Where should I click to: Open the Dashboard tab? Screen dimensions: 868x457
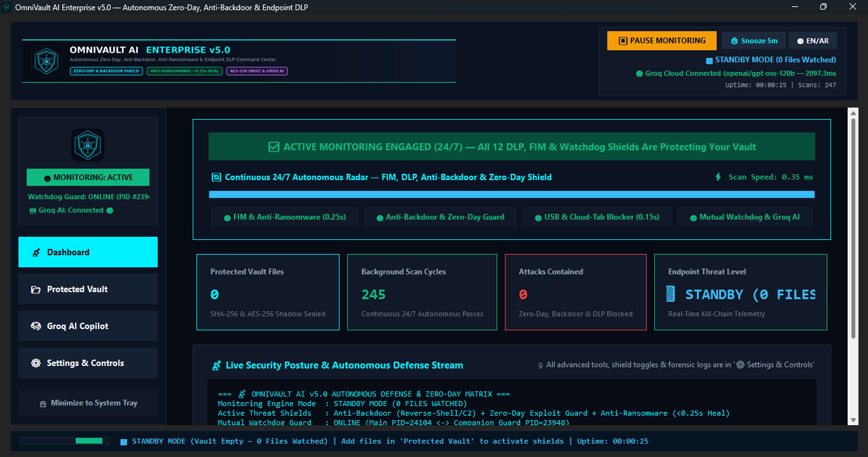coord(88,252)
